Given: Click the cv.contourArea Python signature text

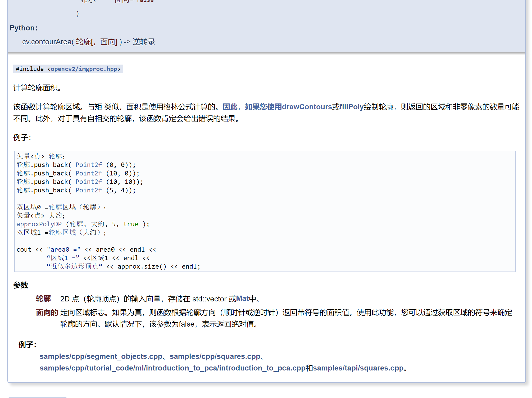Looking at the screenshot, I should click(x=89, y=42).
